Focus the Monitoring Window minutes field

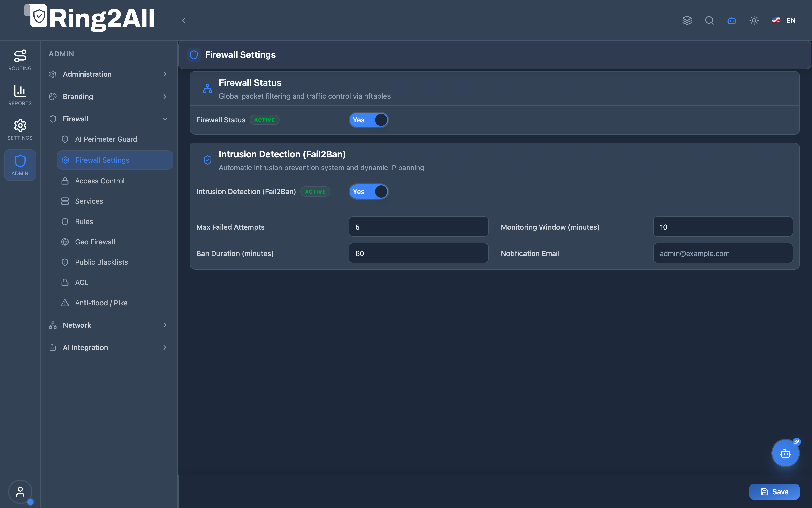click(x=723, y=227)
